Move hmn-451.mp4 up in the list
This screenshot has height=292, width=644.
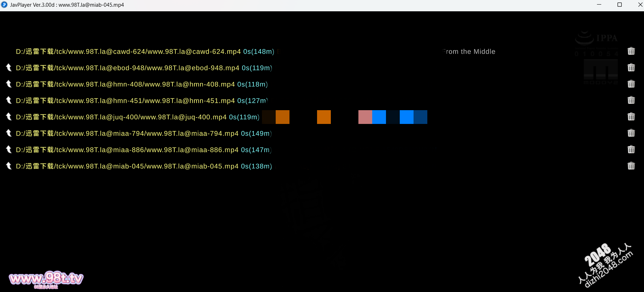point(9,100)
